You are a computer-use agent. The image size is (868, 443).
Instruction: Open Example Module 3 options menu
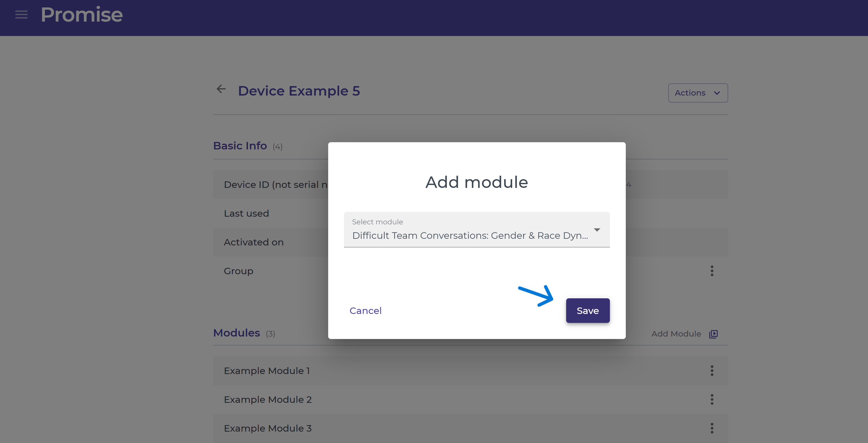(x=712, y=428)
